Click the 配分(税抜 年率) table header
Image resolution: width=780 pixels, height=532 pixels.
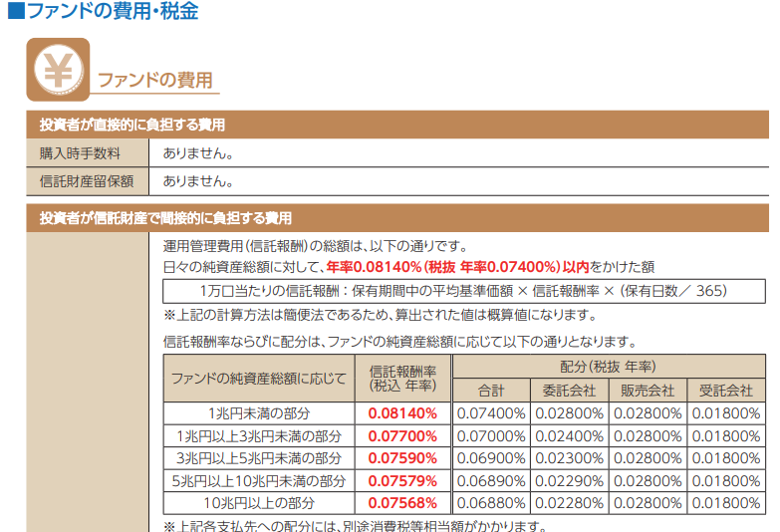(x=608, y=366)
